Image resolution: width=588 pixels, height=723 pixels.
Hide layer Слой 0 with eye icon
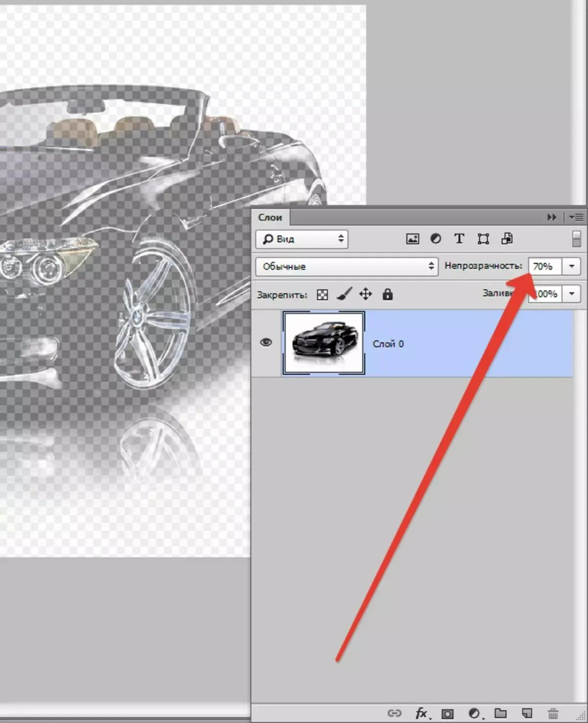tap(266, 342)
